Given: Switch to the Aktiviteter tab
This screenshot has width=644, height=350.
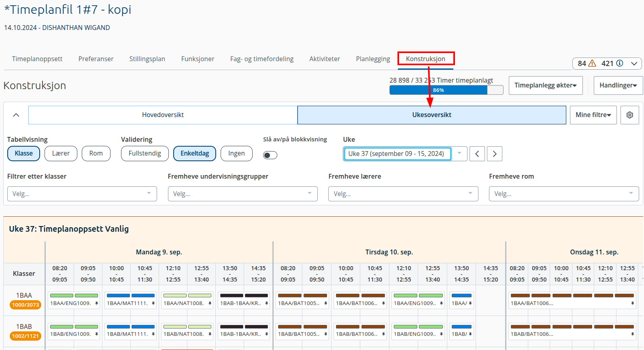Looking at the screenshot, I should tap(325, 59).
